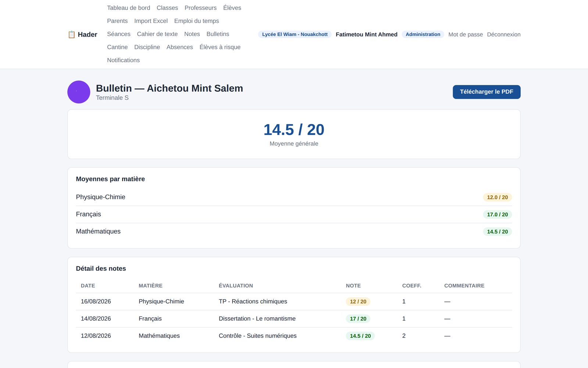Click the 17.0 / 20 subject badge
Viewport: 588px width, 368px height.
pos(497,215)
